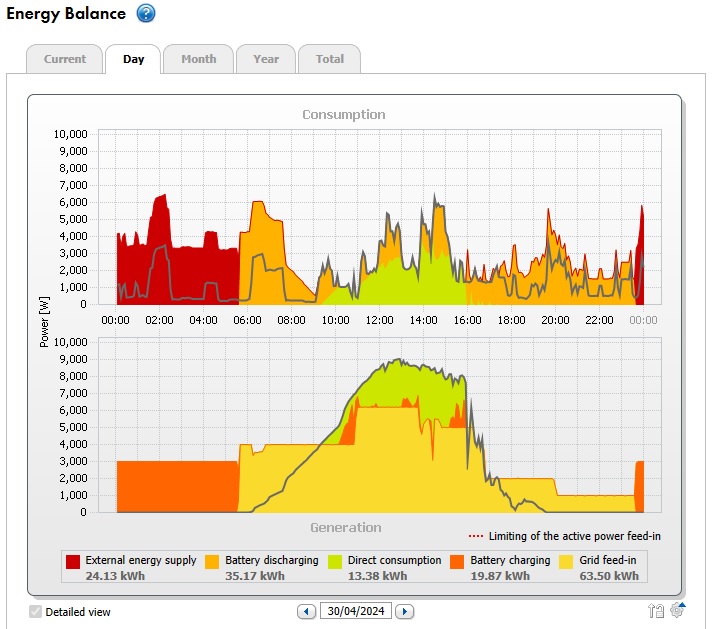Click the External energy supply label
Image resolution: width=713 pixels, height=629 pixels.
click(141, 560)
